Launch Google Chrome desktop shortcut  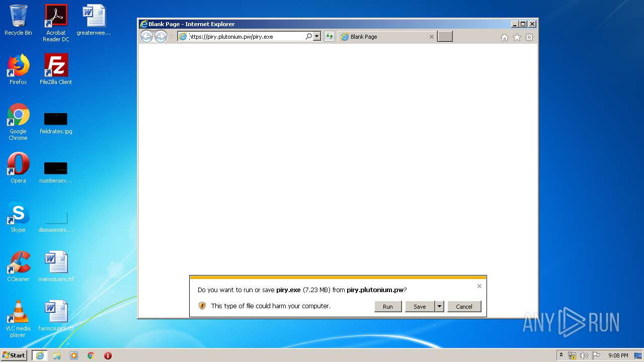(x=18, y=122)
